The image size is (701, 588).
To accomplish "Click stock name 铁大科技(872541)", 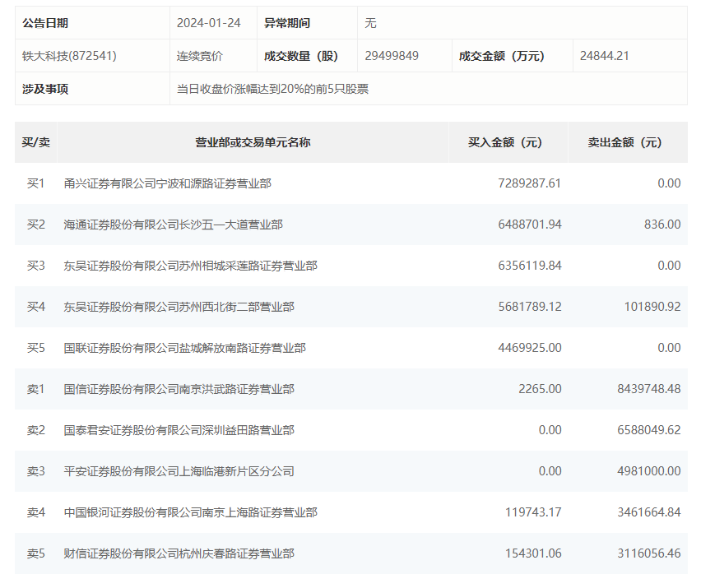I will tap(69, 56).
